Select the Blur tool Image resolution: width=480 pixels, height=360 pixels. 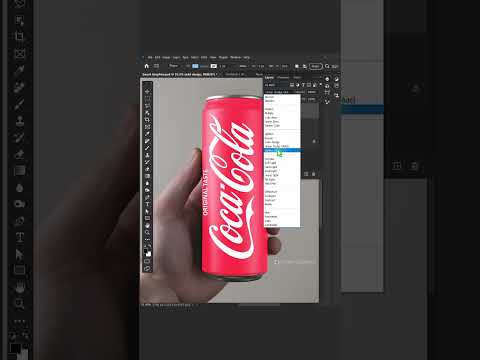pyautogui.click(x=147, y=183)
